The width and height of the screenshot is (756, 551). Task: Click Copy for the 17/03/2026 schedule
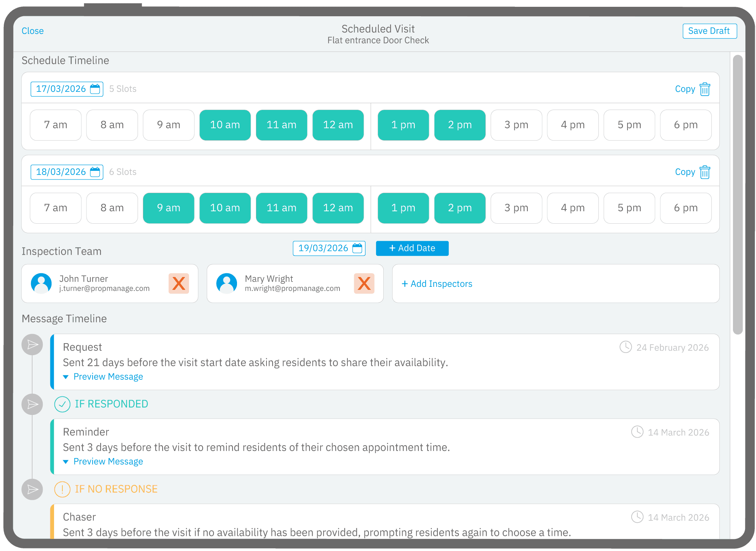(685, 89)
